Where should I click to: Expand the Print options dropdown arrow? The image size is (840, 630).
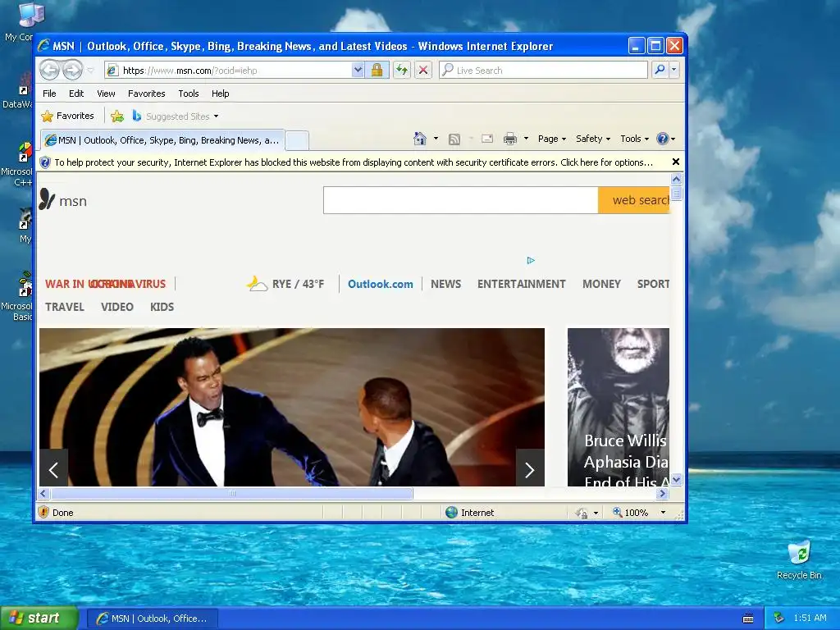pyautogui.click(x=526, y=139)
